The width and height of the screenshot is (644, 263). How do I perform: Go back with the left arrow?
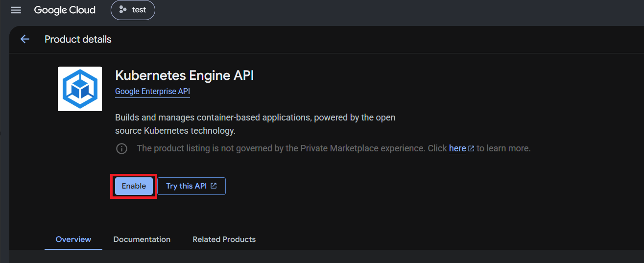24,39
